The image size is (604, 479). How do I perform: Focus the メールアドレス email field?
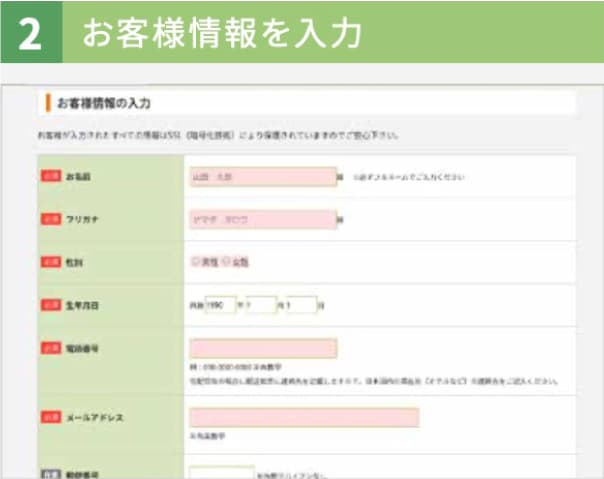click(x=304, y=417)
